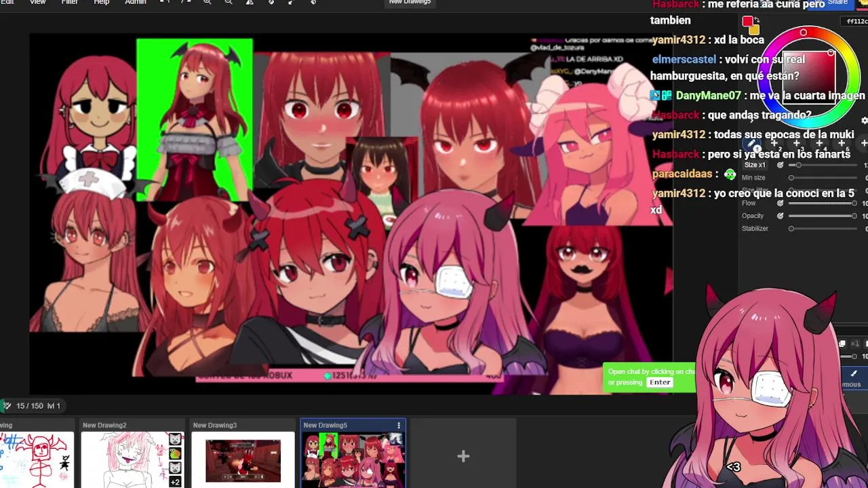868x488 pixels.
Task: Adjust the Opacity slider
Action: (x=824, y=216)
